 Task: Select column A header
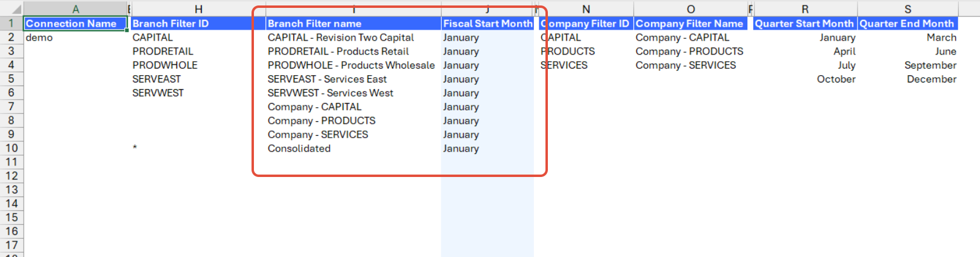tap(75, 9)
